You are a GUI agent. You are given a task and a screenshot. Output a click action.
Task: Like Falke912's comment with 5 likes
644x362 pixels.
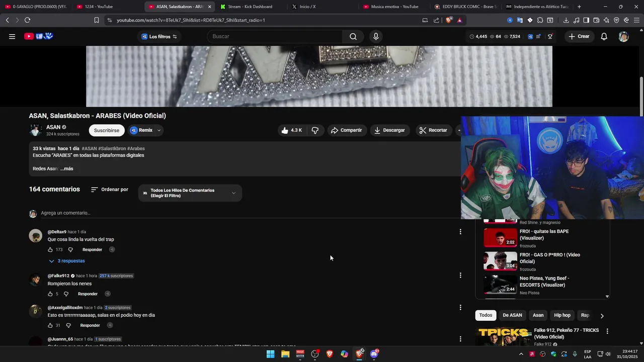point(50,294)
